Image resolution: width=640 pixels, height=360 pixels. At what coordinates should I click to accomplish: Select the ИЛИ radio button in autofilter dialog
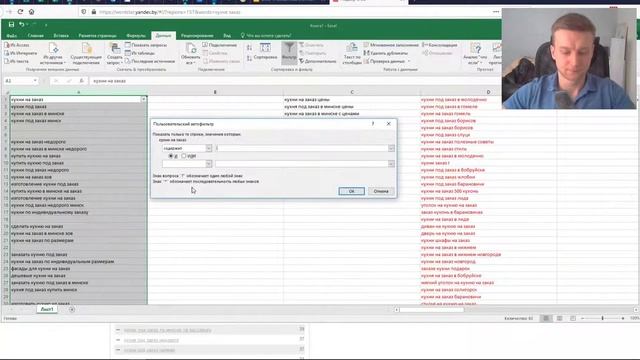tap(184, 156)
